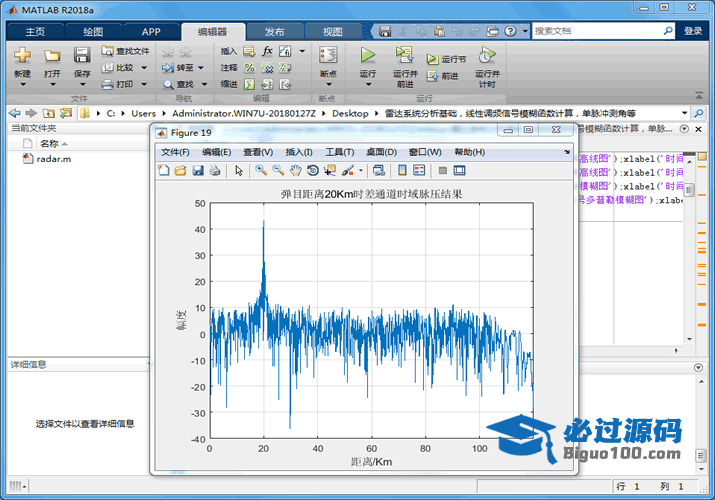Click the Zoom In magnifier in Figure toolbar
715x500 pixels.
(x=261, y=171)
